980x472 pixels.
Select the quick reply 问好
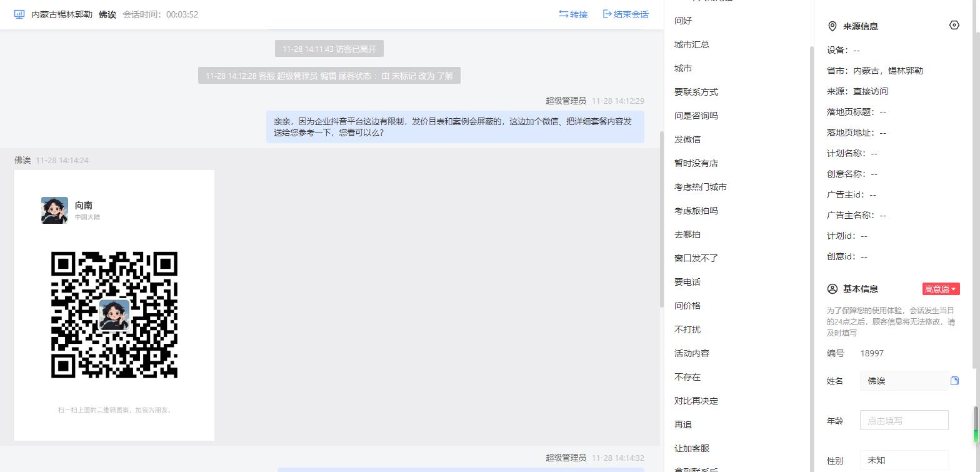coord(683,21)
